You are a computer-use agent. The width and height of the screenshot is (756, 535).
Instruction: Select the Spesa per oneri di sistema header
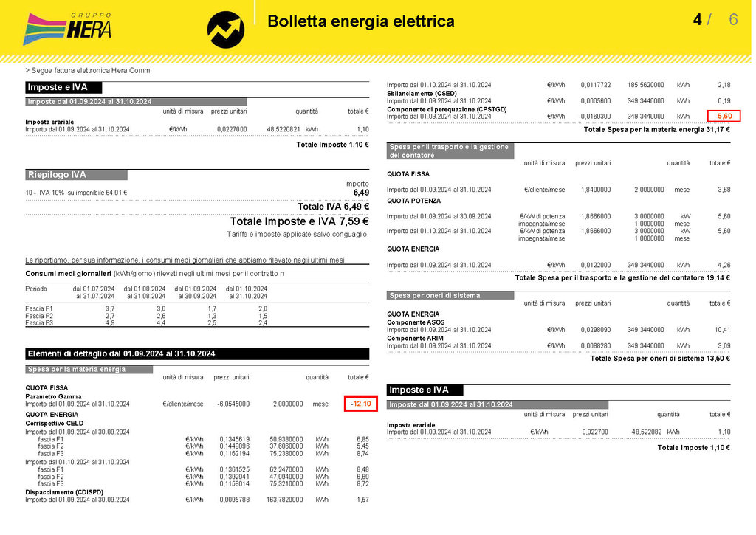coord(450,295)
